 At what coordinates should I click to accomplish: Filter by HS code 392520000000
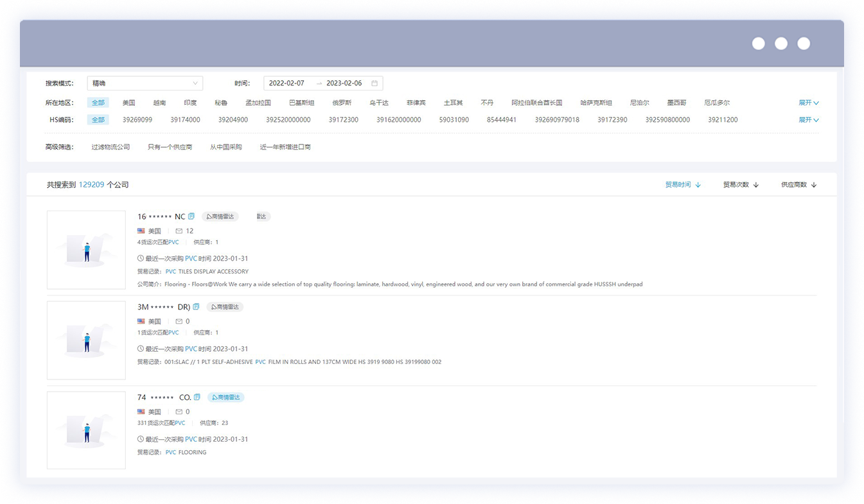[288, 119]
